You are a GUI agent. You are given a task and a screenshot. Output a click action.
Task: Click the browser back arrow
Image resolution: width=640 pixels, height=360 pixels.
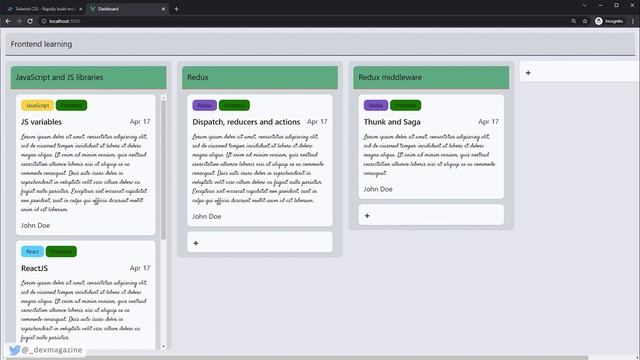(8, 21)
